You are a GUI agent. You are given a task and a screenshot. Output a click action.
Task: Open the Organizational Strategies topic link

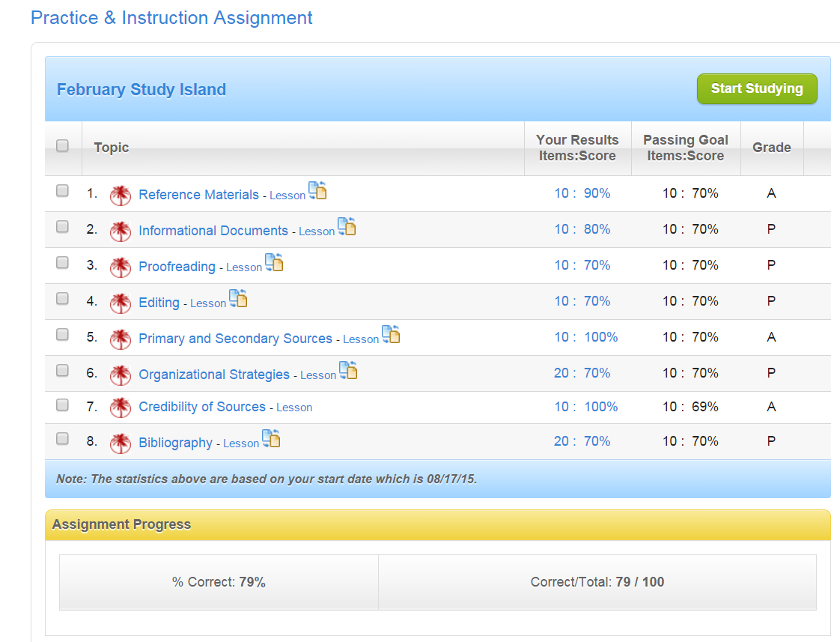(214, 374)
